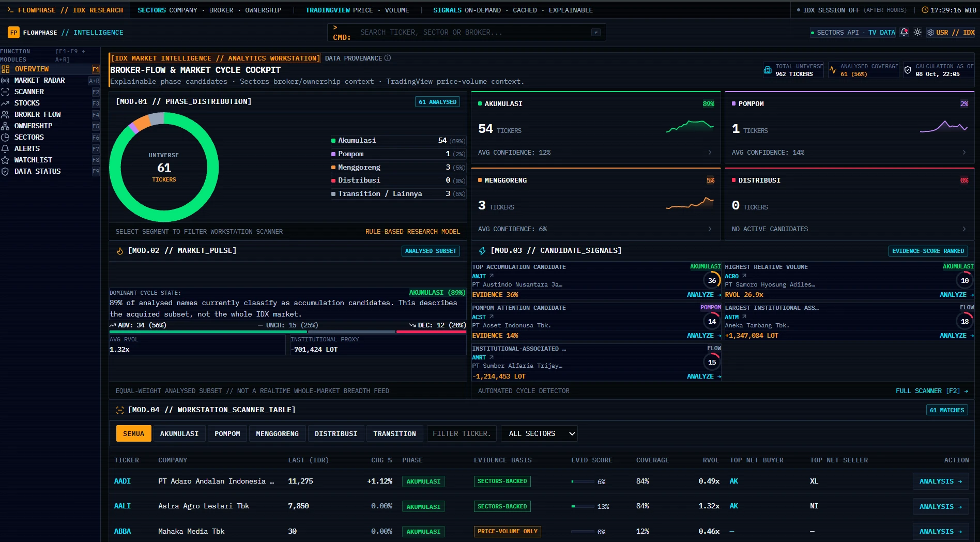Viewport: 980px width, 542px height.
Task: Filter scanner table by POMPOM
Action: coord(227,433)
